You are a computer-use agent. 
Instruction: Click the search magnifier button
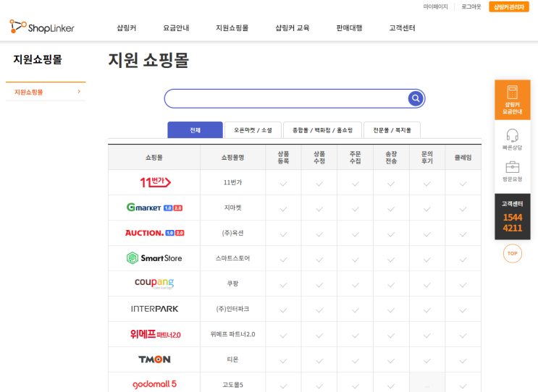416,98
